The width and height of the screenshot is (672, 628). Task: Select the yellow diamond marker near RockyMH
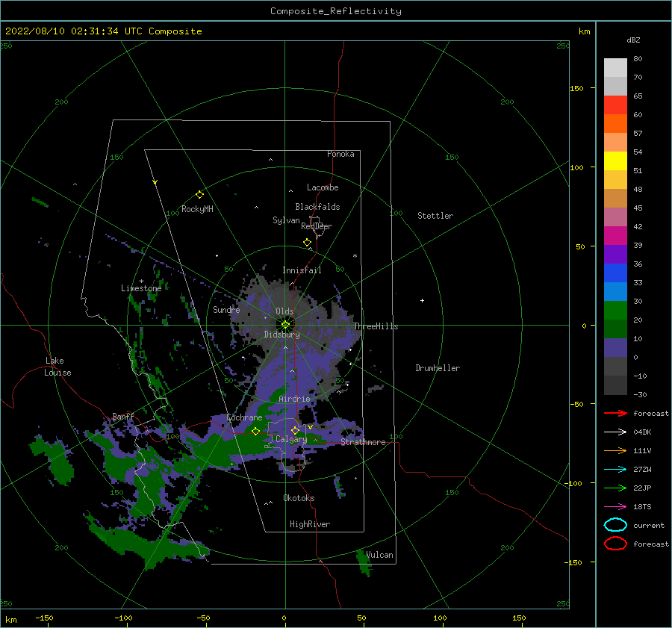(199, 195)
